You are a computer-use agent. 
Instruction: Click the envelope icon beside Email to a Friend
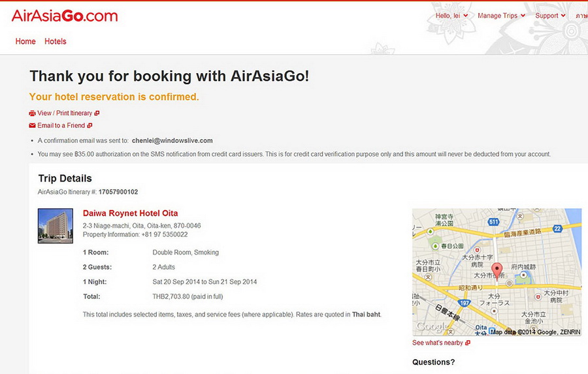pyautogui.click(x=32, y=125)
